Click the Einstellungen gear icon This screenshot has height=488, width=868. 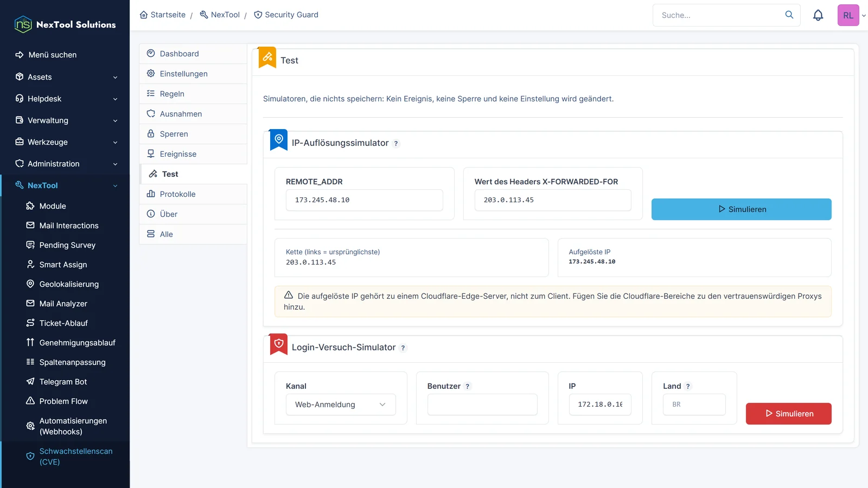(x=151, y=73)
